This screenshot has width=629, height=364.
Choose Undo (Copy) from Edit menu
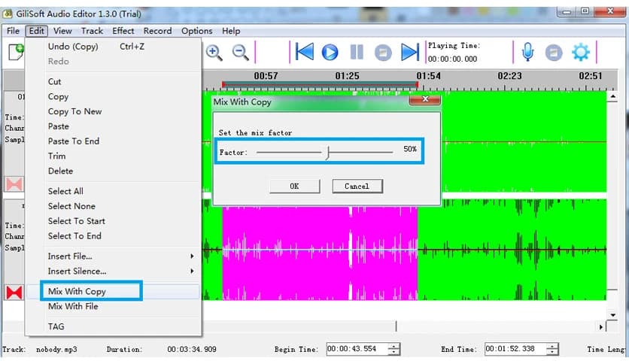click(x=113, y=47)
